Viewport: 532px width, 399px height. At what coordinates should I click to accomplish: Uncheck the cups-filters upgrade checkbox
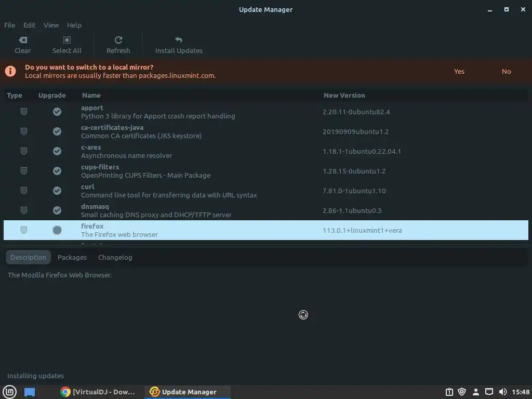[x=57, y=170]
